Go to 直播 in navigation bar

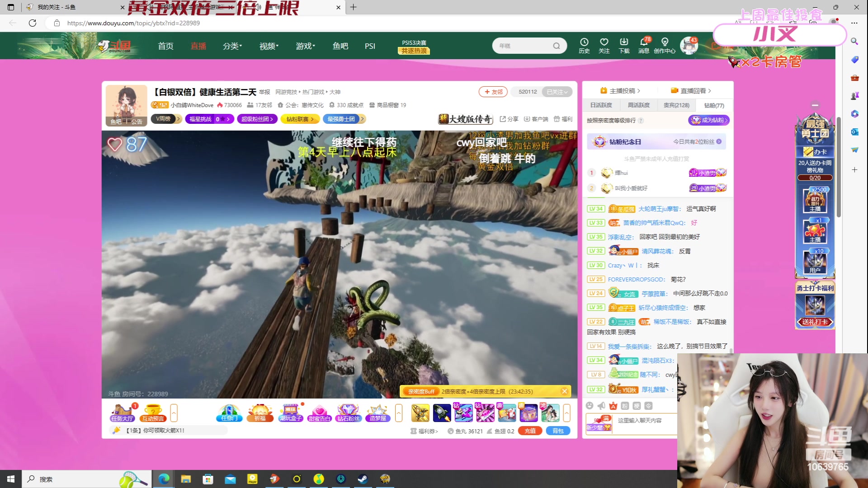(198, 46)
